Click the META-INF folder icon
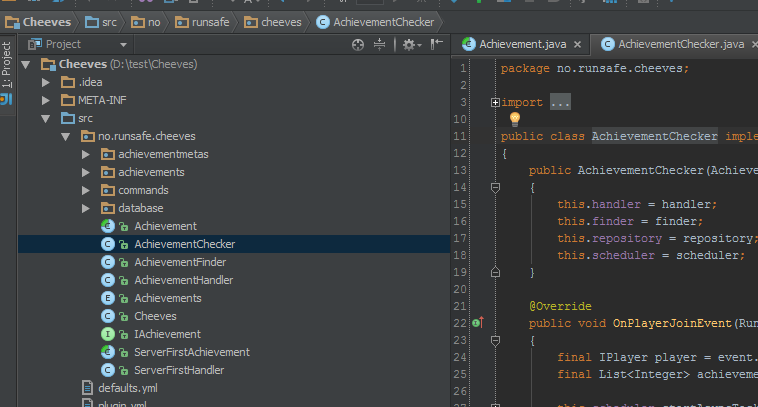This screenshot has width=758, height=407. 68,100
